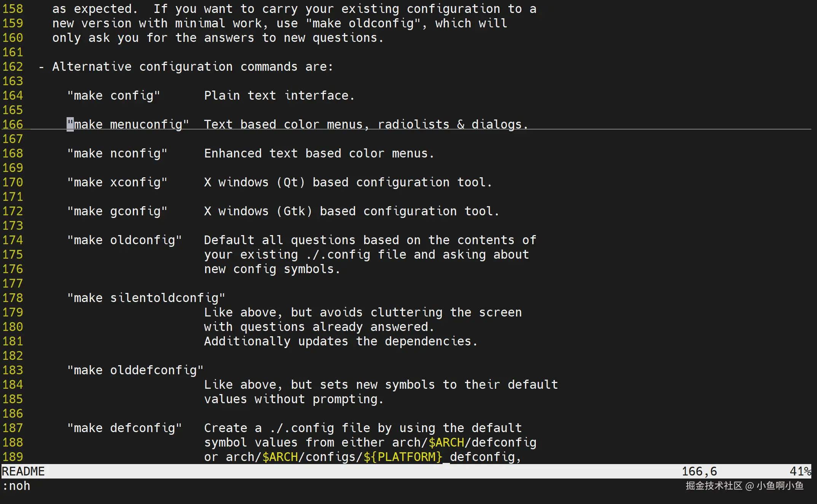
Task: Click the block cursor before "make menuconfig"
Action: pyautogui.click(x=69, y=124)
